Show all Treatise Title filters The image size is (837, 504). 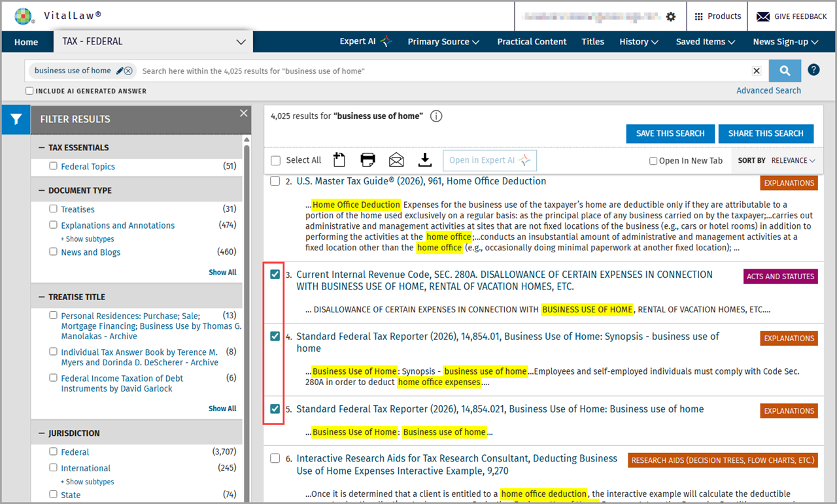click(x=222, y=409)
